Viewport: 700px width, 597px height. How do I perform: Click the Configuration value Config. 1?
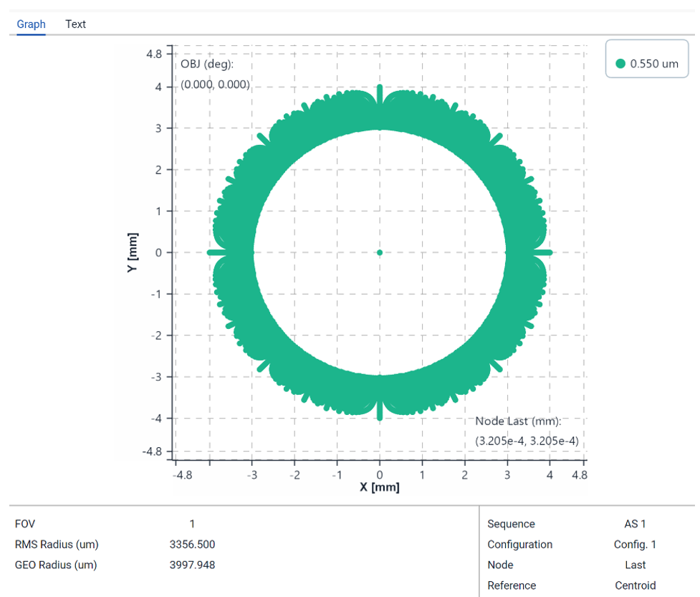635,545
